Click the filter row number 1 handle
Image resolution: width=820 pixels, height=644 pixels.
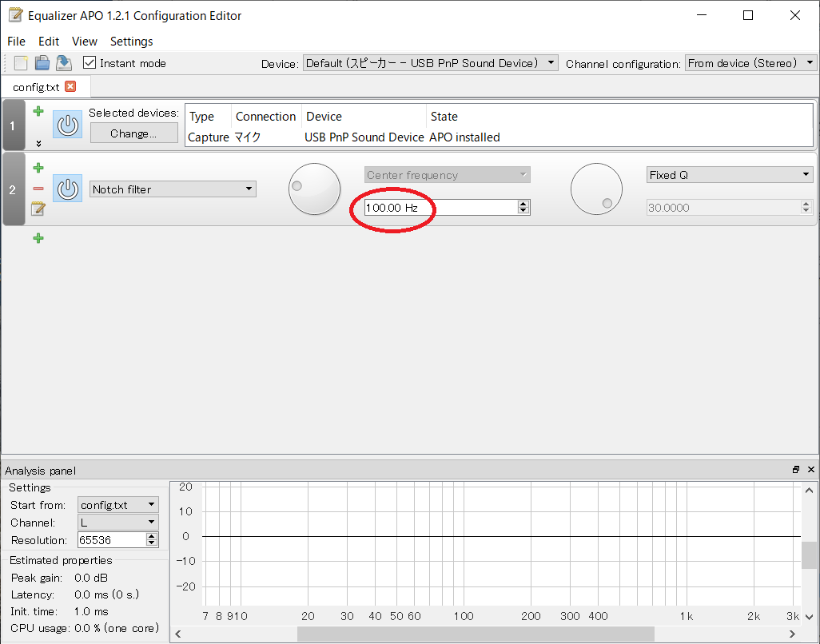(x=13, y=125)
